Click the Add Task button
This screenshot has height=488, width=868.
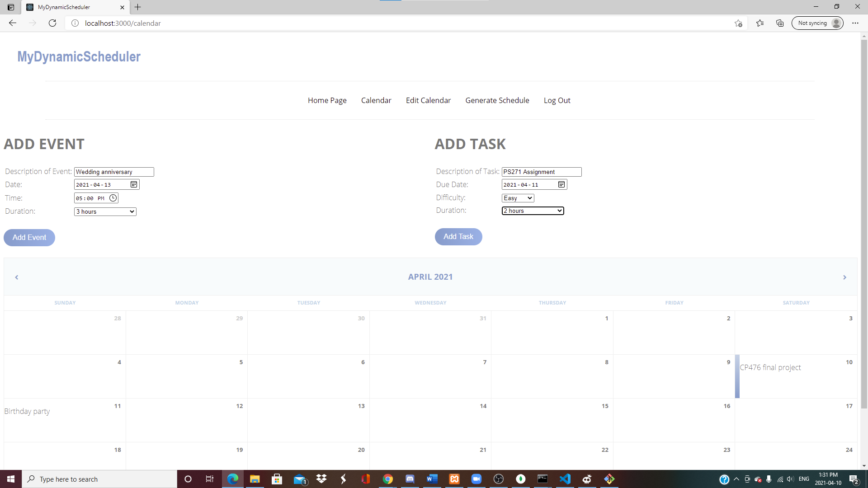[x=458, y=237]
